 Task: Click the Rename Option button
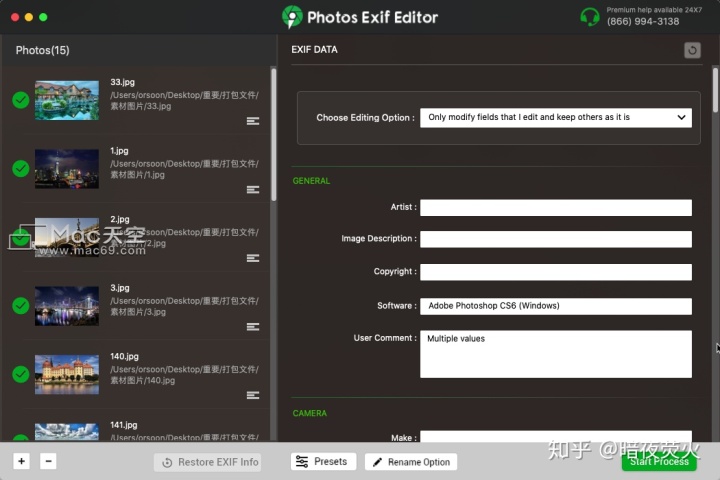click(x=411, y=462)
